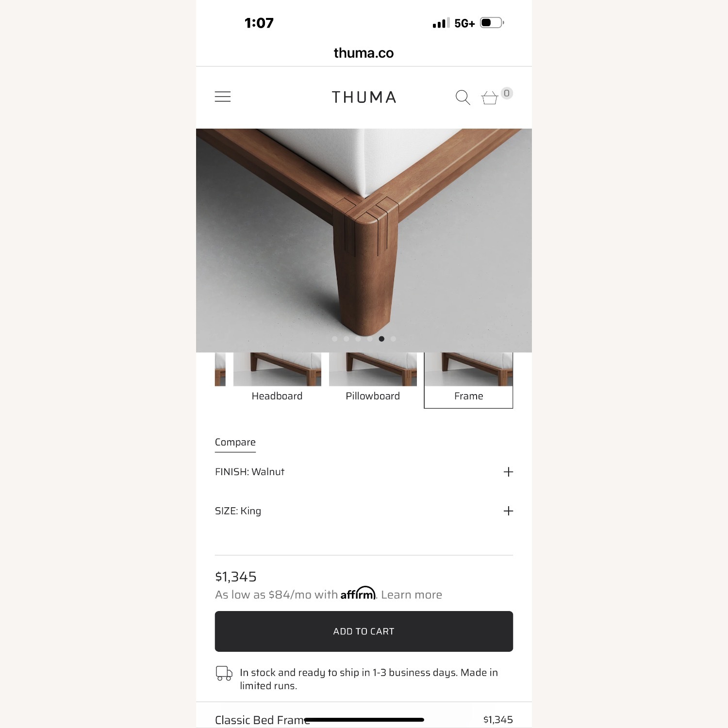The height and width of the screenshot is (728, 728).
Task: Jump to the first carousel dot
Action: [x=335, y=339]
